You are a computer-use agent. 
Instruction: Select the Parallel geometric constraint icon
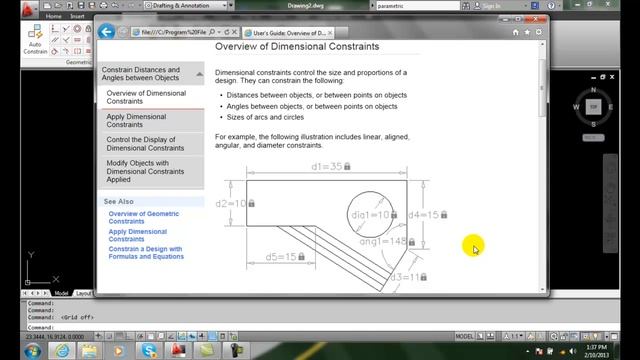click(x=55, y=40)
